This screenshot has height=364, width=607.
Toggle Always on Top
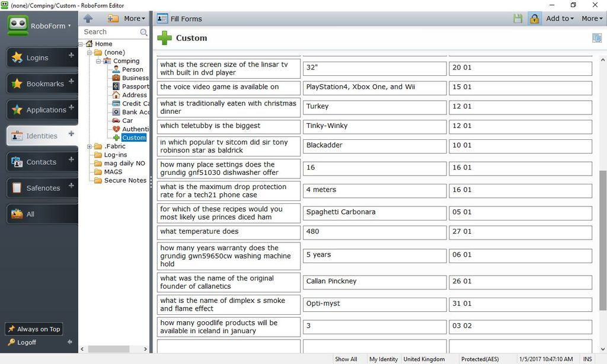pos(34,329)
